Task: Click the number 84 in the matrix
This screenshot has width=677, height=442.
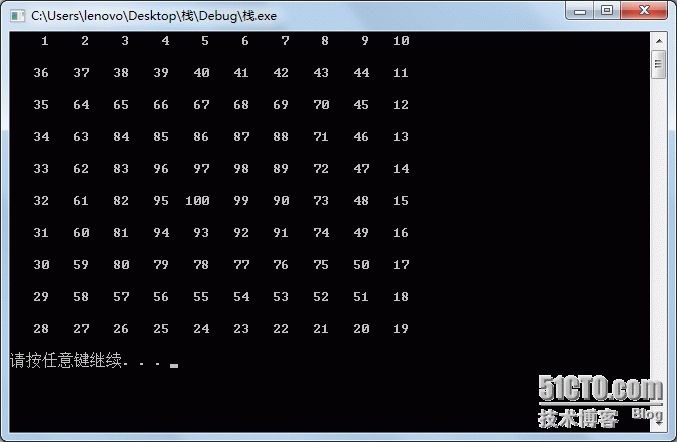Action: (121, 137)
